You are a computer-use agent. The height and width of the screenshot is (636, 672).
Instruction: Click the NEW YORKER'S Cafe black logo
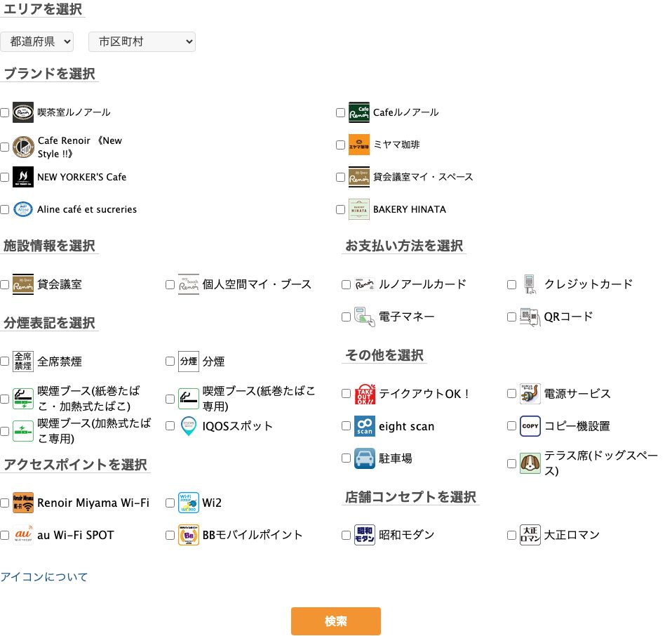point(23,177)
